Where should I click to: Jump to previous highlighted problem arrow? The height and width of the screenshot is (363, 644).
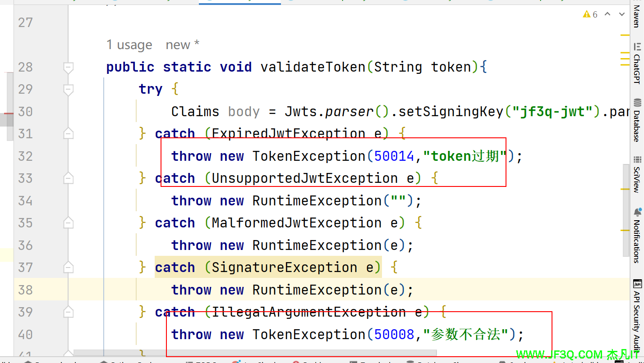607,14
